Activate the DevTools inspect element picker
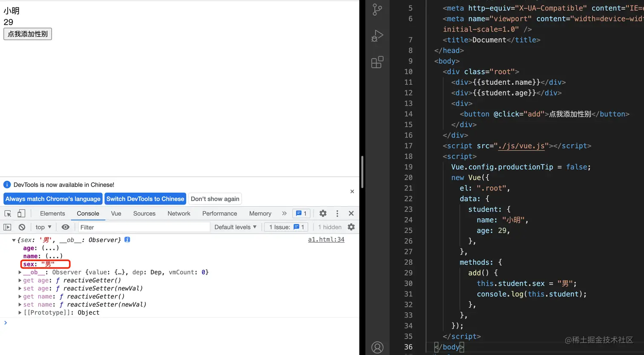 click(x=8, y=214)
